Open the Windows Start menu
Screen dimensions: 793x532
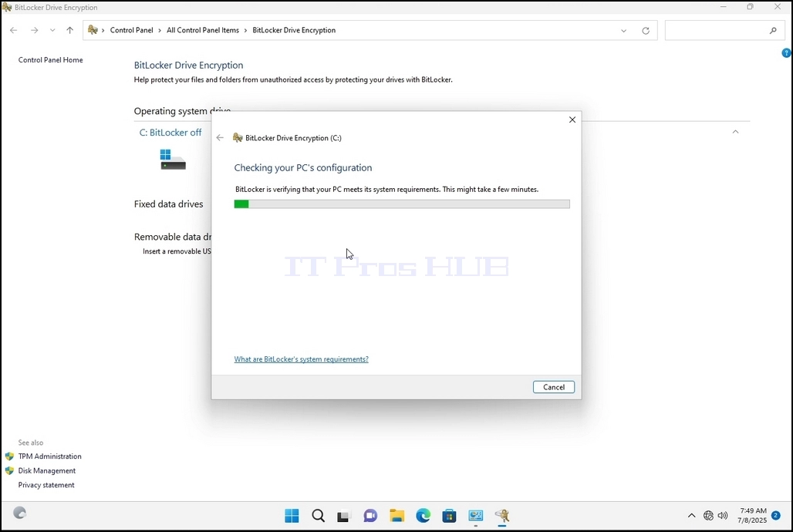[292, 516]
